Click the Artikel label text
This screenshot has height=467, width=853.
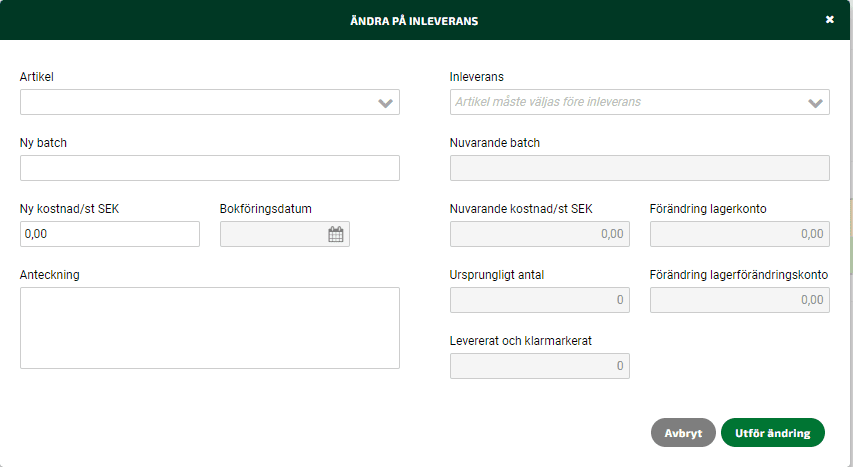pos(36,77)
